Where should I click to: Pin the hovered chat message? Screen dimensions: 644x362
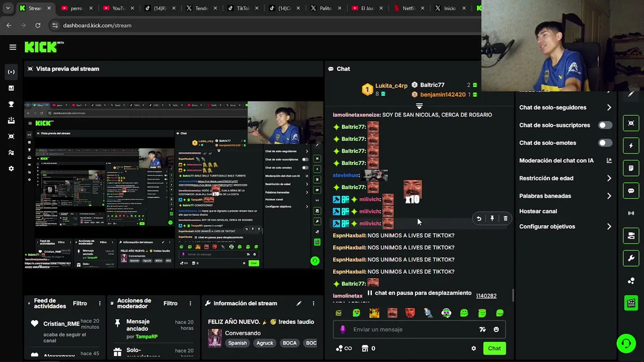(492, 219)
